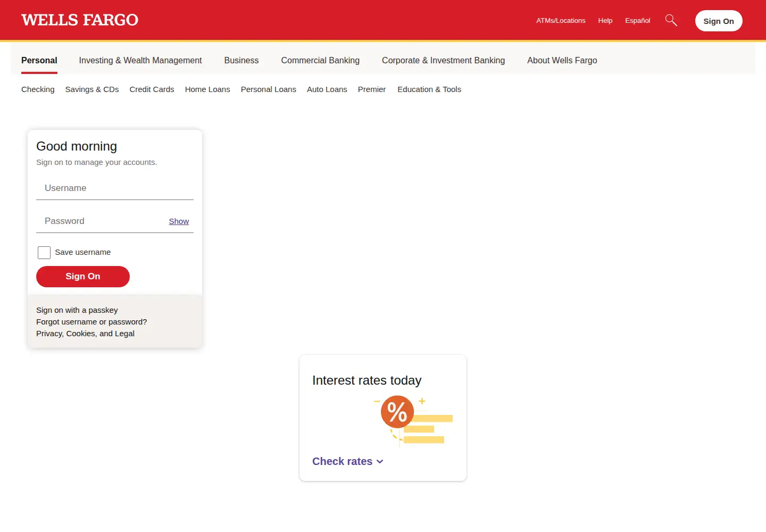Open the Personal Loans menu

(x=269, y=89)
